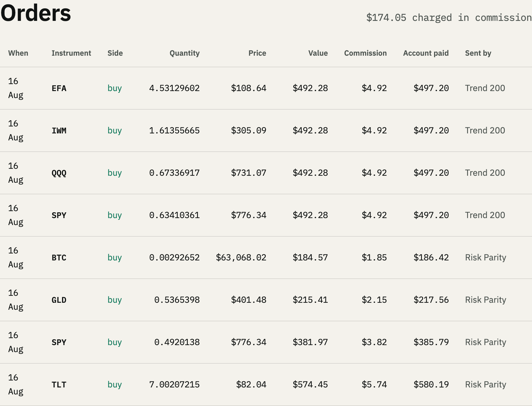Screen dimensions: 532x406
Task: Click the Sent by column header
Action: [478, 53]
